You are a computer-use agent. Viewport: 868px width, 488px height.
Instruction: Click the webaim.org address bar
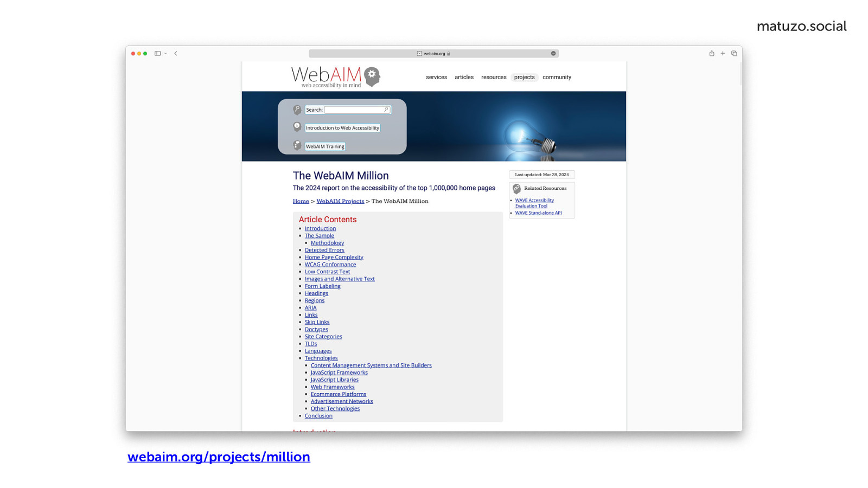click(x=433, y=53)
